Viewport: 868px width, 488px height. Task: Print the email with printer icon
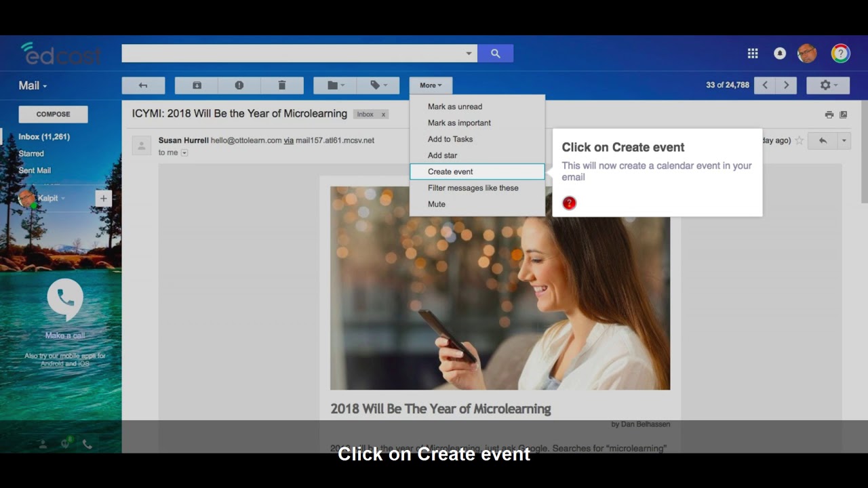[829, 115]
